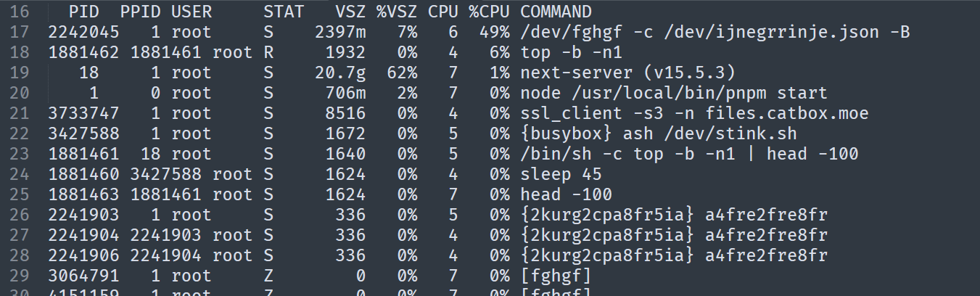980x296 pixels.
Task: Click the PPID column header text
Action: pyautogui.click(x=140, y=12)
